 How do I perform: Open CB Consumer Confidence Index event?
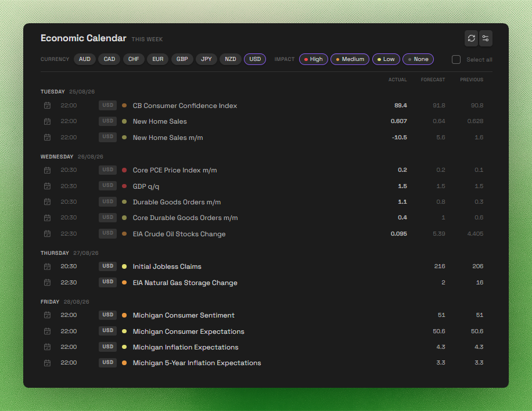pyautogui.click(x=185, y=106)
